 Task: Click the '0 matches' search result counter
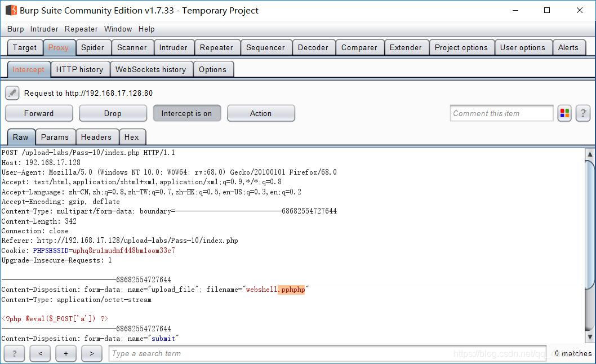[573, 353]
